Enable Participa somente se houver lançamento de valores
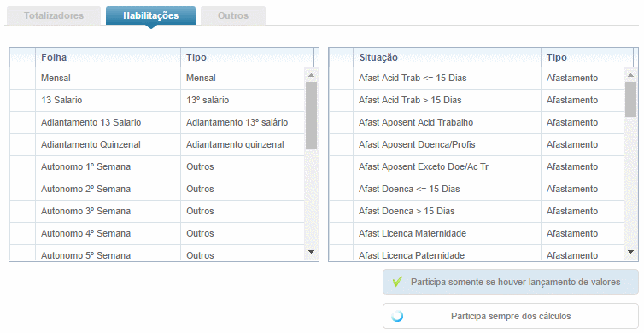 (511, 282)
